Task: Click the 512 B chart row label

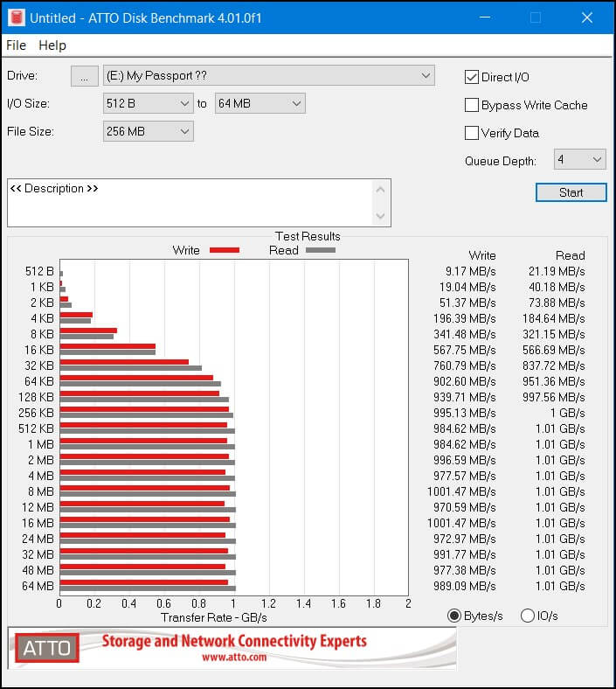Action: 39,272
